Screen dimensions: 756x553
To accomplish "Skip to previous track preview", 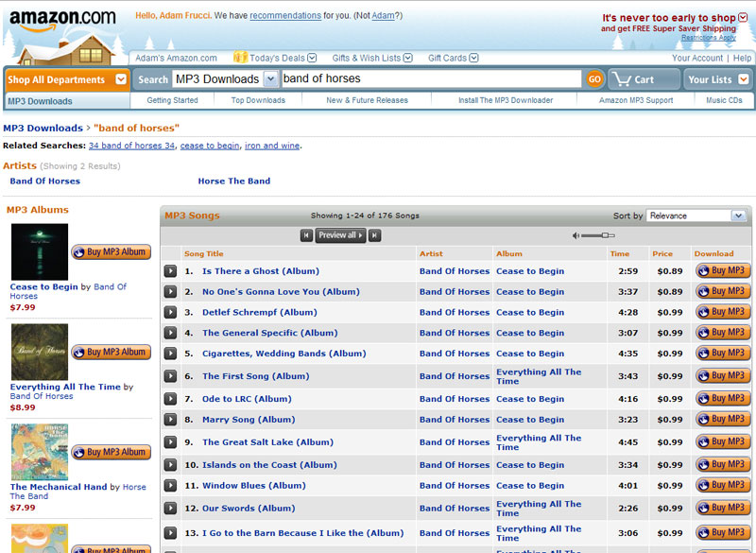I will [306, 235].
